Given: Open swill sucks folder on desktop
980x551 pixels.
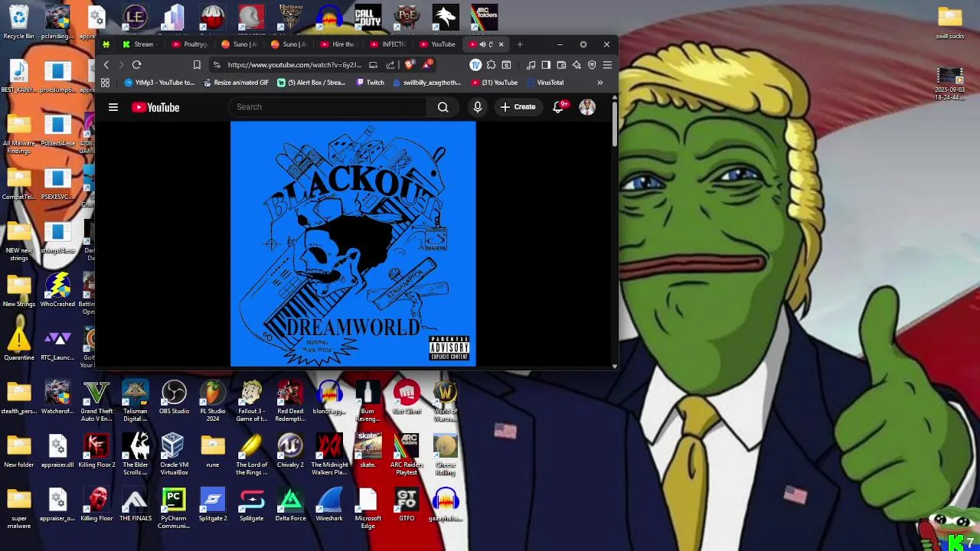Looking at the screenshot, I should click(949, 22).
